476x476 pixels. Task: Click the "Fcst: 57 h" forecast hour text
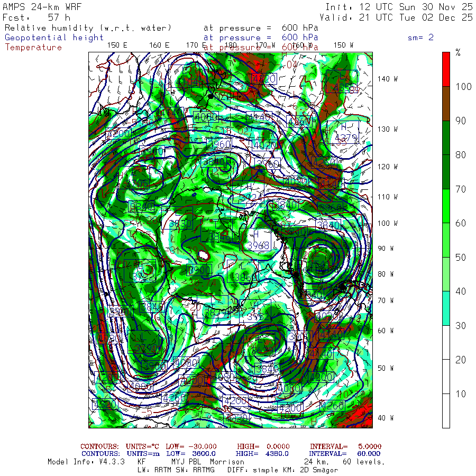pyautogui.click(x=36, y=17)
